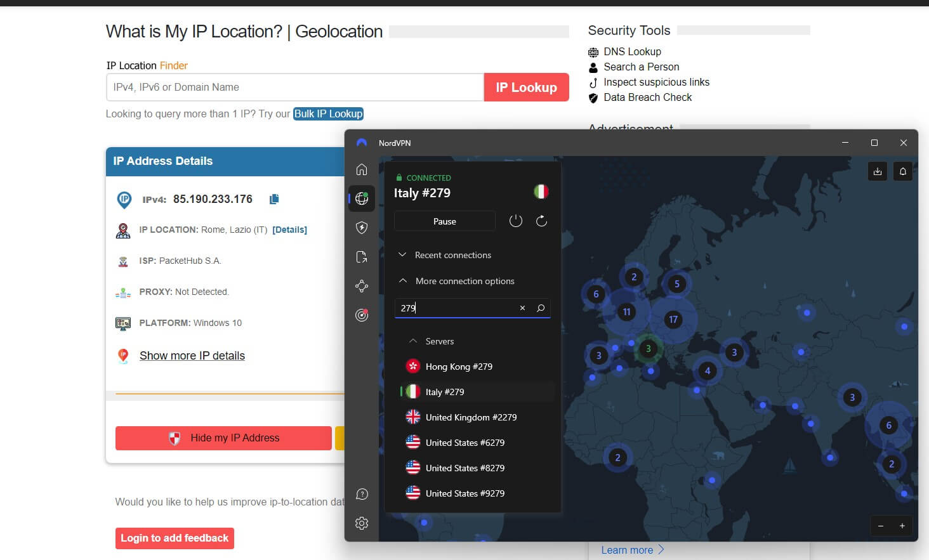This screenshot has height=560, width=929.
Task: Click Show more IP details
Action: pos(192,356)
